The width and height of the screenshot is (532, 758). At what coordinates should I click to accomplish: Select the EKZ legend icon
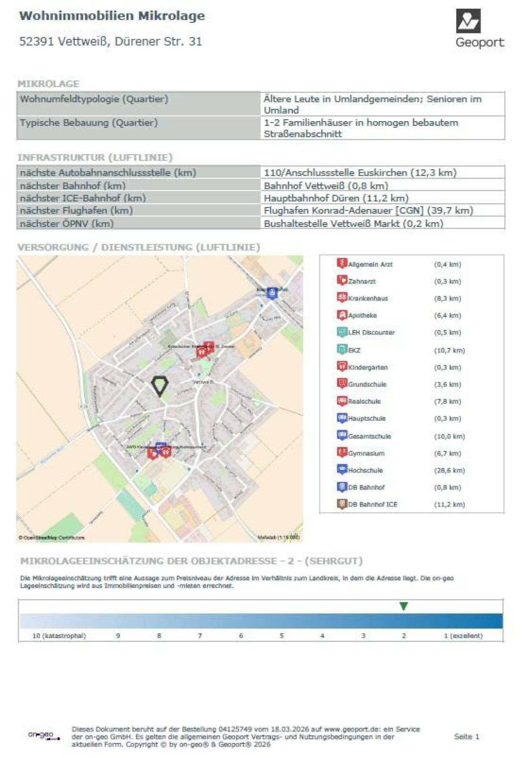coord(342,349)
